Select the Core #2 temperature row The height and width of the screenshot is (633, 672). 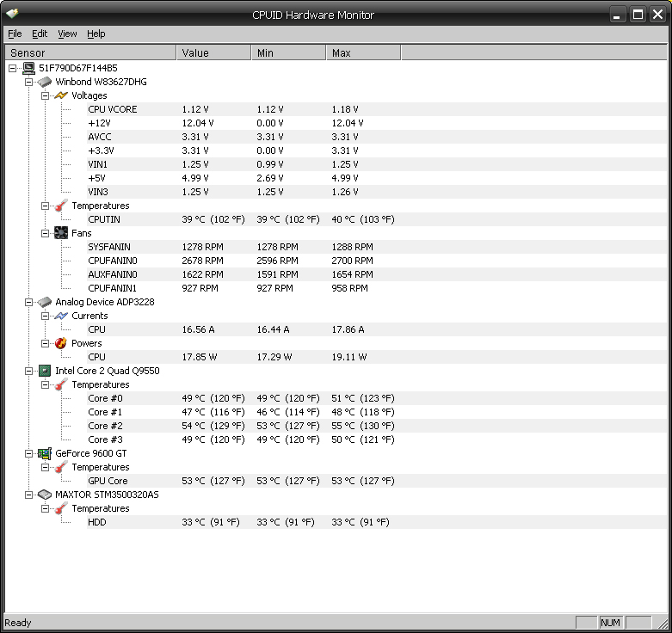[x=377, y=426]
